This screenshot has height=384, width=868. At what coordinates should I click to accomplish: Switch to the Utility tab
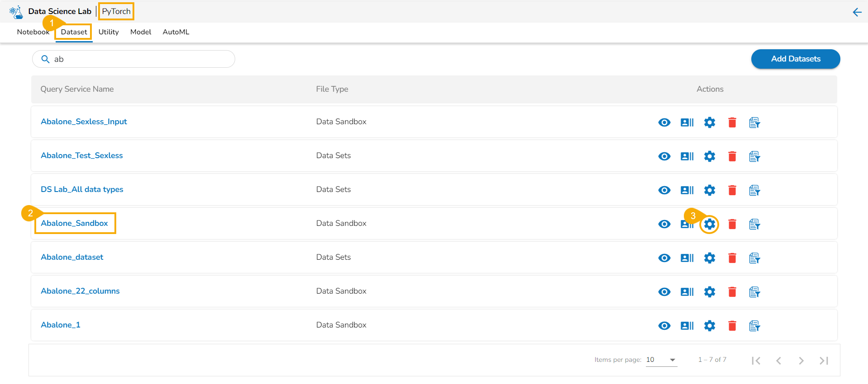point(109,32)
